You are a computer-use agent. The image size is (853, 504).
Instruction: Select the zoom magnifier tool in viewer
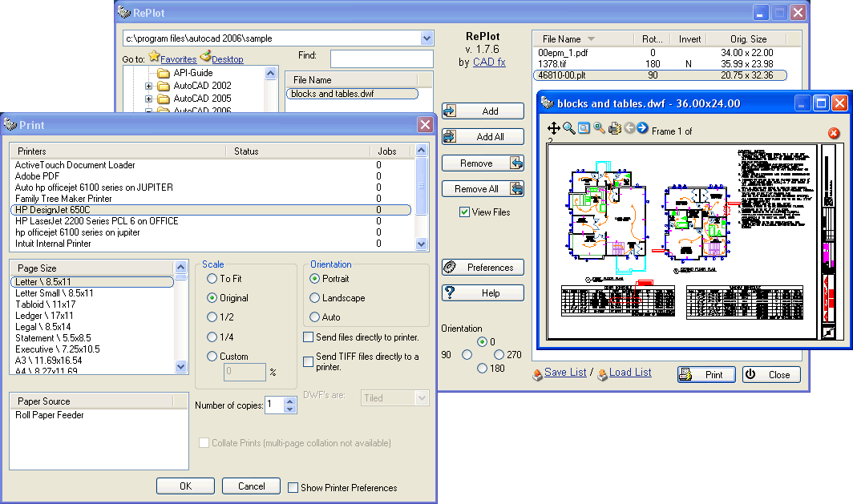[x=569, y=128]
